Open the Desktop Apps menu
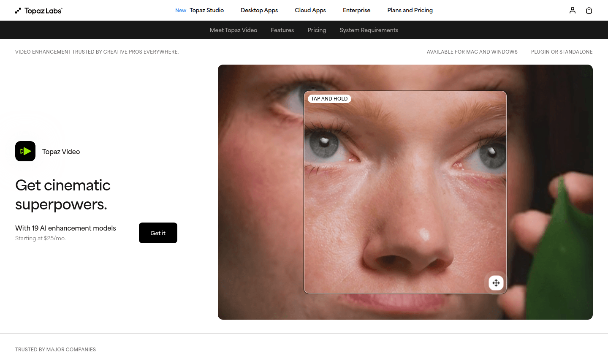Screen dimensions: 608x364 259,10
